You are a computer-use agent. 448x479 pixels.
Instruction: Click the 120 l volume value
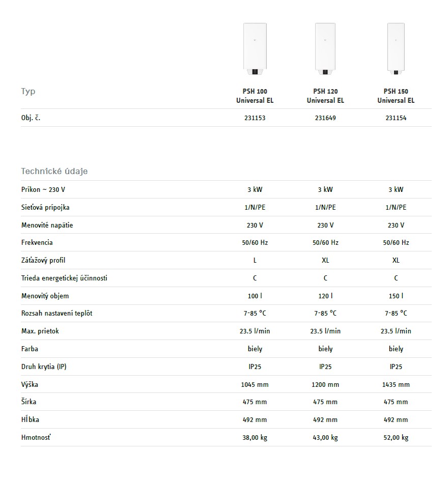point(325,296)
